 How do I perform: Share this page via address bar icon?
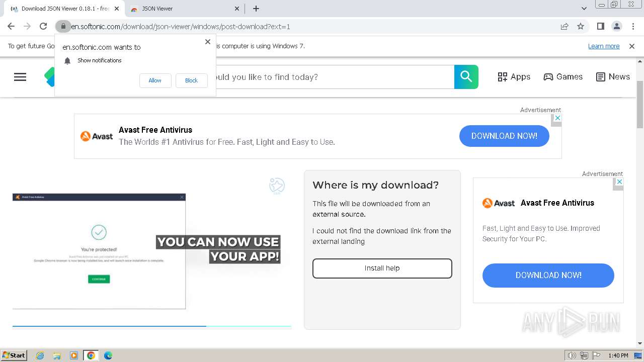click(x=565, y=26)
